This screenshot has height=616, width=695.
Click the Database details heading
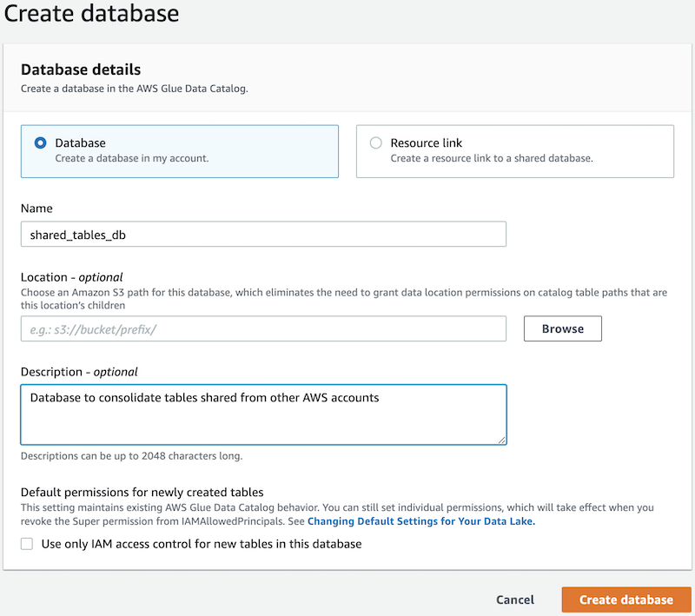click(81, 70)
